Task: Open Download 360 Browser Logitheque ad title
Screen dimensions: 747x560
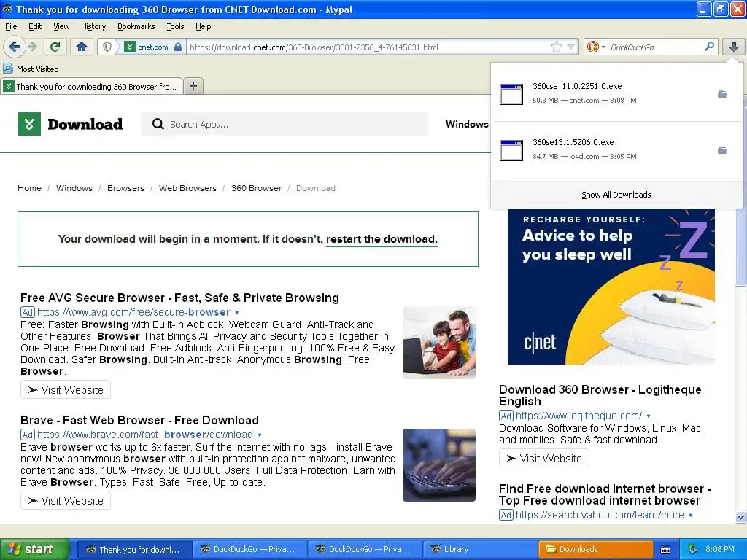Action: pyautogui.click(x=600, y=395)
